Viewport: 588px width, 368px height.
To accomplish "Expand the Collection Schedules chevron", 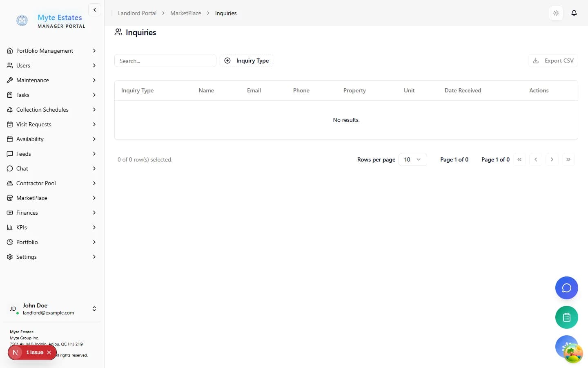I will (x=94, y=110).
